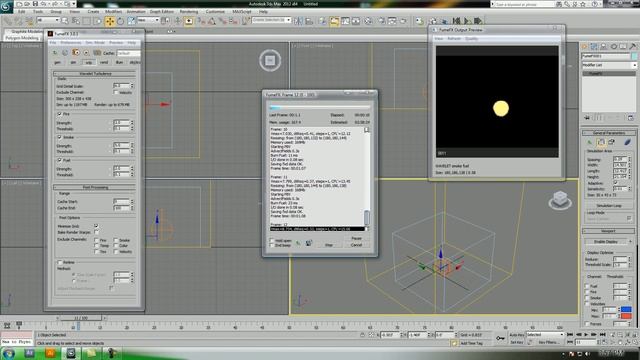The width and height of the screenshot is (640, 360).
Task: Click the Select Object tool icon
Action: point(64,21)
